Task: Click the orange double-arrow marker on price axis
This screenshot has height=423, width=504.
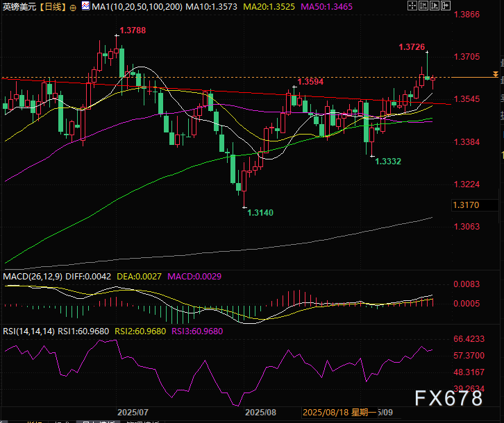Action: coord(495,73)
